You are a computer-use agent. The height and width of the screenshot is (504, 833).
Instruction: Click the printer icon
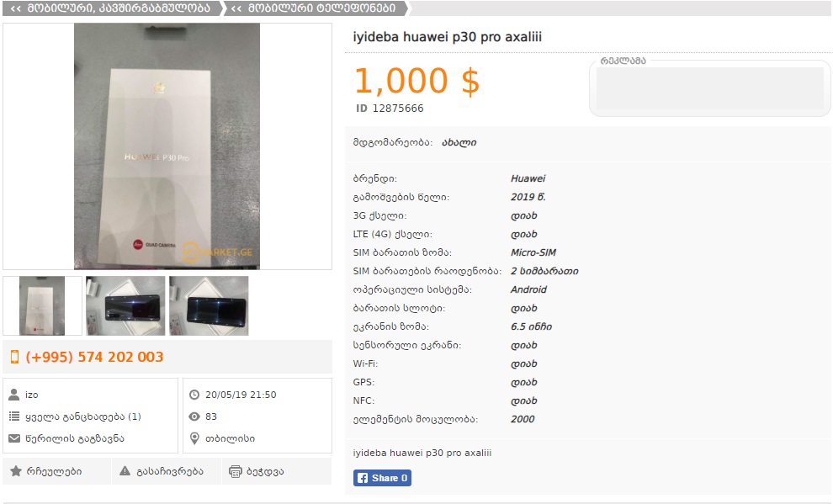tap(235, 471)
